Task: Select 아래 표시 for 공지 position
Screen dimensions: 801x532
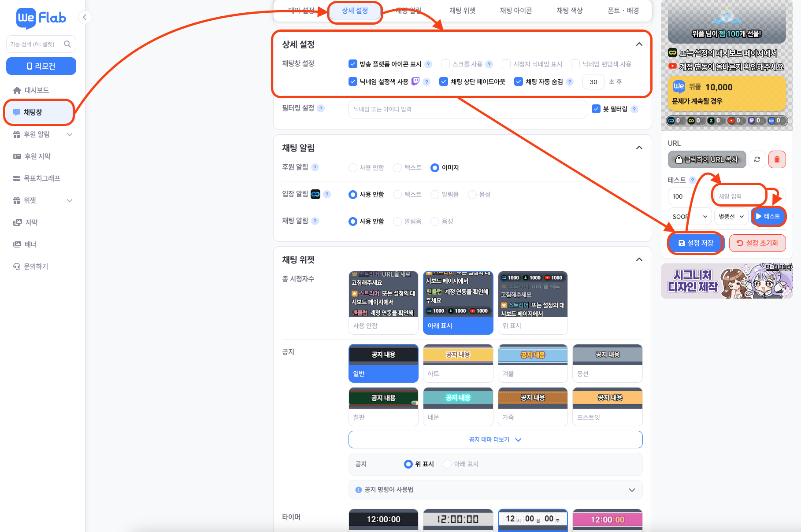Action: pyautogui.click(x=447, y=464)
